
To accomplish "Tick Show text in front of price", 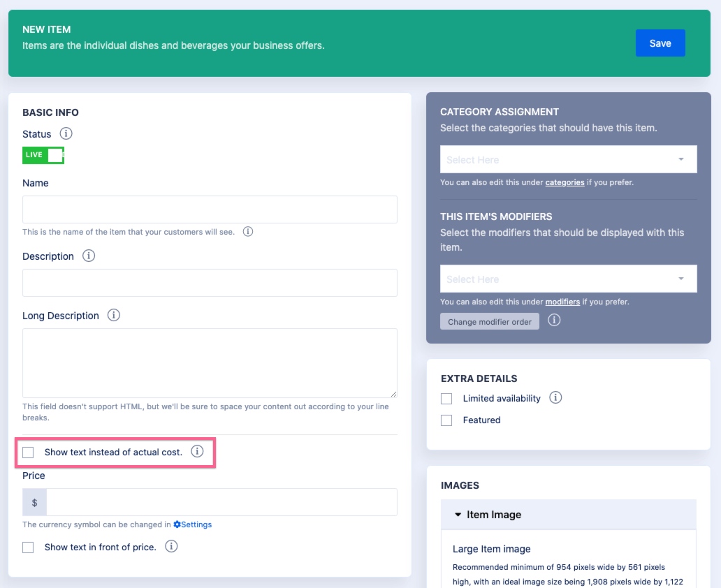I will [x=28, y=547].
